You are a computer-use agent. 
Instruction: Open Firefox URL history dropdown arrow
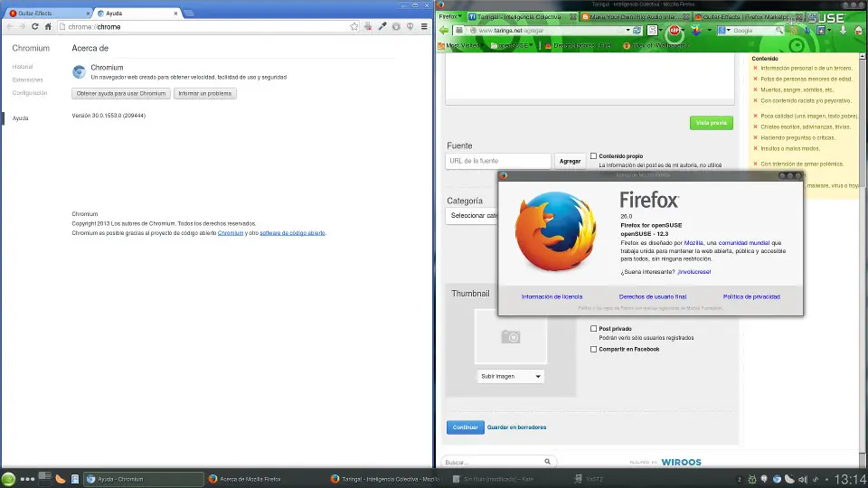coord(627,31)
